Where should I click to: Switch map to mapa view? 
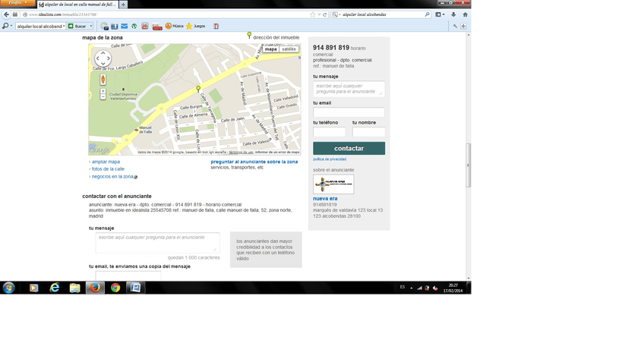(x=270, y=49)
